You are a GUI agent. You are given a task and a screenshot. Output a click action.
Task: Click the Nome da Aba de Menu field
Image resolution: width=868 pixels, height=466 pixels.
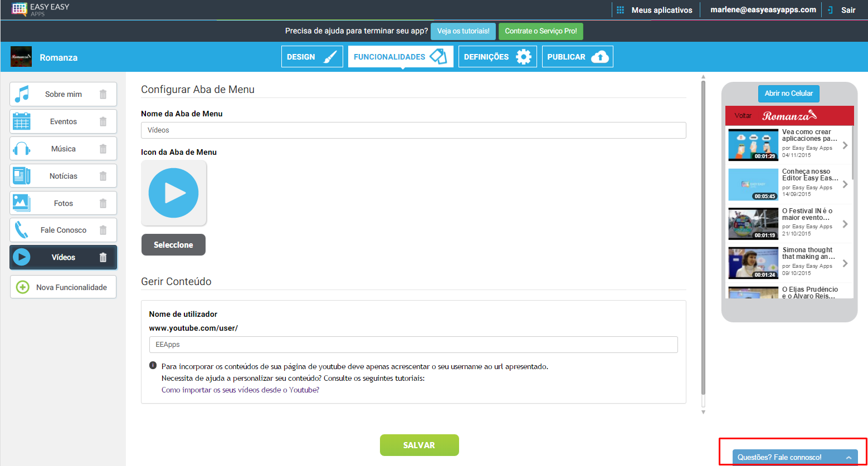pyautogui.click(x=413, y=130)
